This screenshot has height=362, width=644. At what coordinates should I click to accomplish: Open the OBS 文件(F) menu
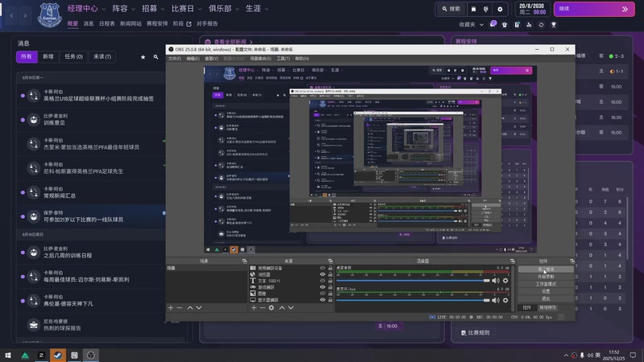pyautogui.click(x=175, y=59)
